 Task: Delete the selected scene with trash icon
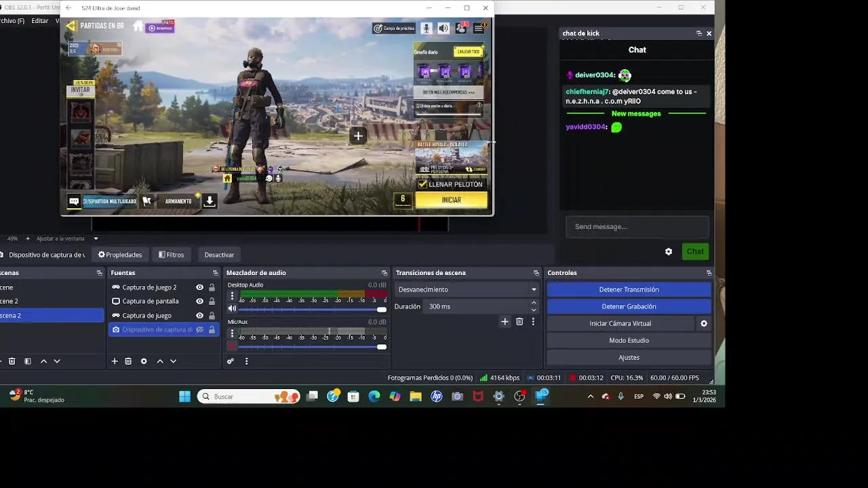coord(12,361)
